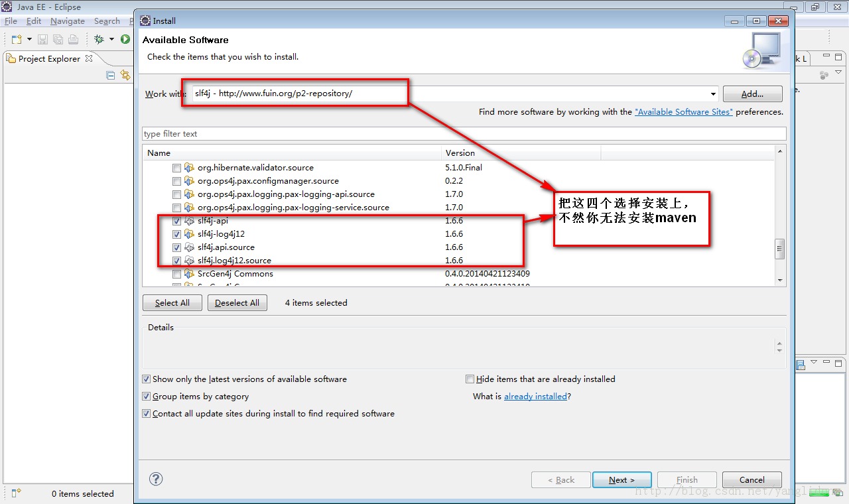Click the Deselect All button

237,303
